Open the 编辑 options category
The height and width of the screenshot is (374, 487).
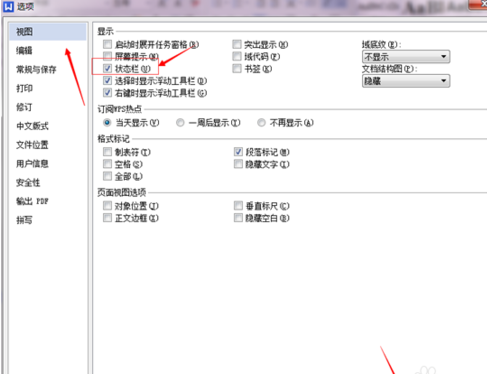(x=24, y=51)
